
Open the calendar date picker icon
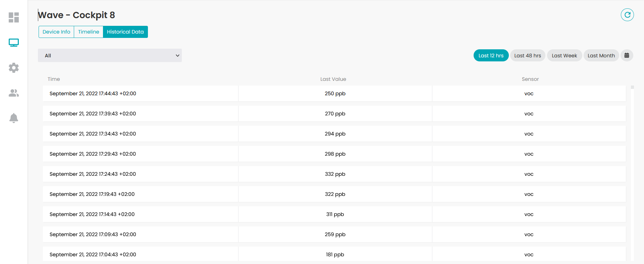click(627, 55)
